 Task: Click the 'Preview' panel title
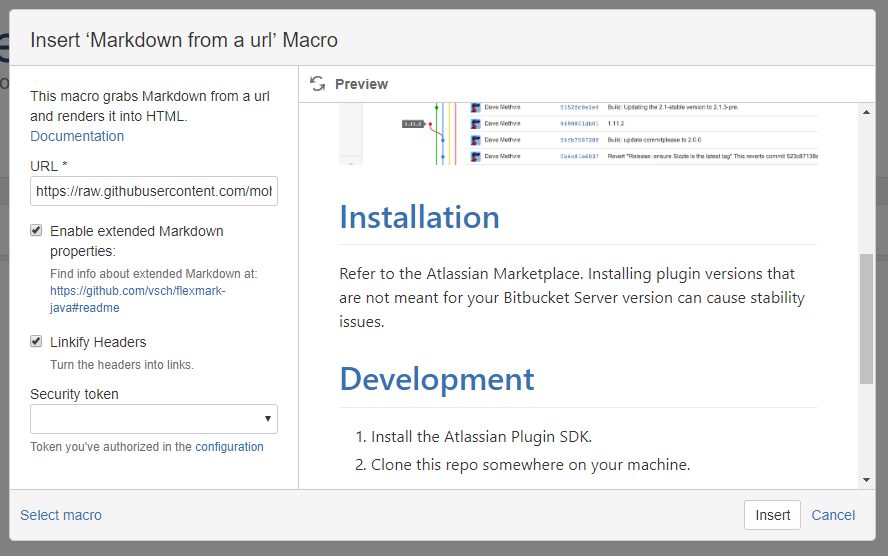pos(361,84)
